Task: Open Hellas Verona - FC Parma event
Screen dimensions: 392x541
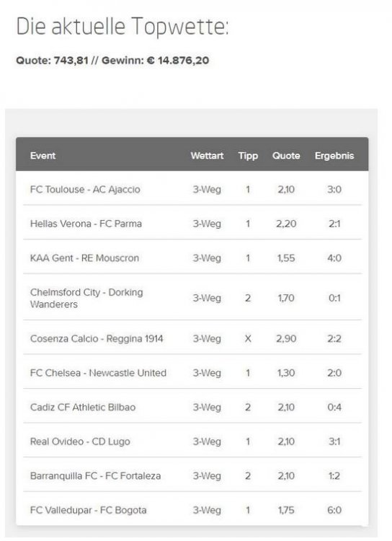Action: (x=86, y=224)
